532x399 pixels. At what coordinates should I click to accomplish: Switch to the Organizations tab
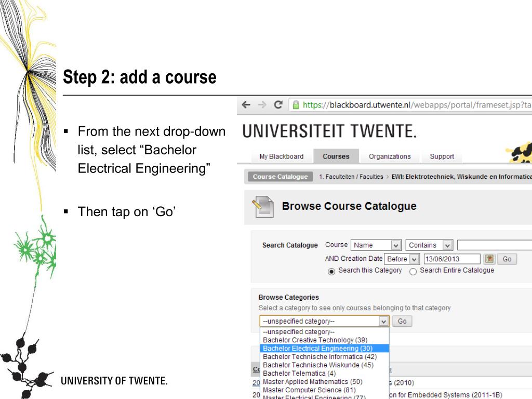[390, 156]
